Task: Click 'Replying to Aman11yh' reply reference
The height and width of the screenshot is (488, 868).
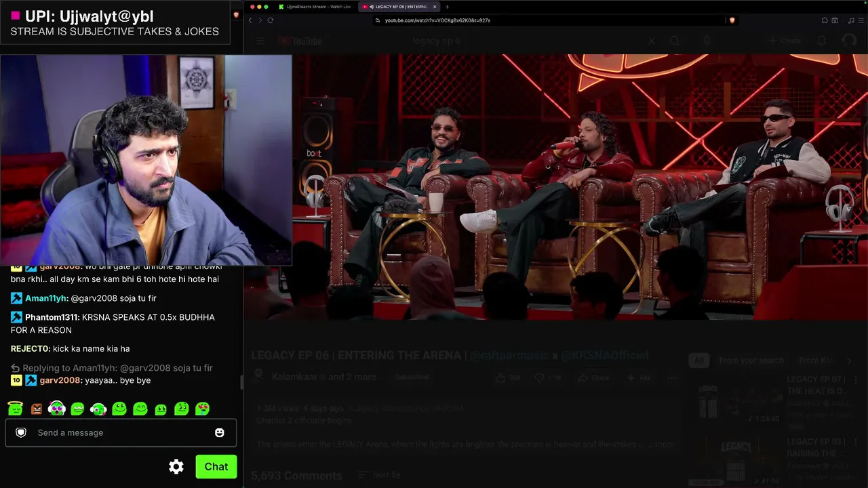Action: pos(112,367)
